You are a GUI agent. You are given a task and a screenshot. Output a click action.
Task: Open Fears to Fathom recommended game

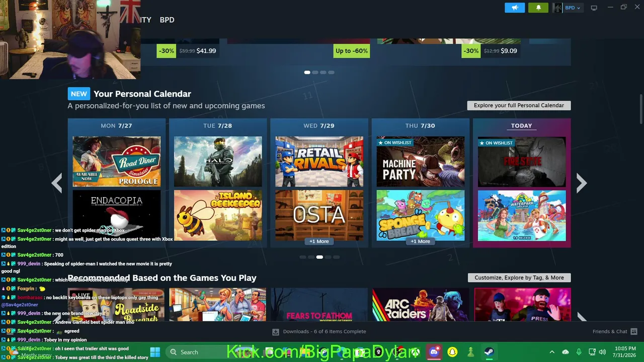click(319, 305)
